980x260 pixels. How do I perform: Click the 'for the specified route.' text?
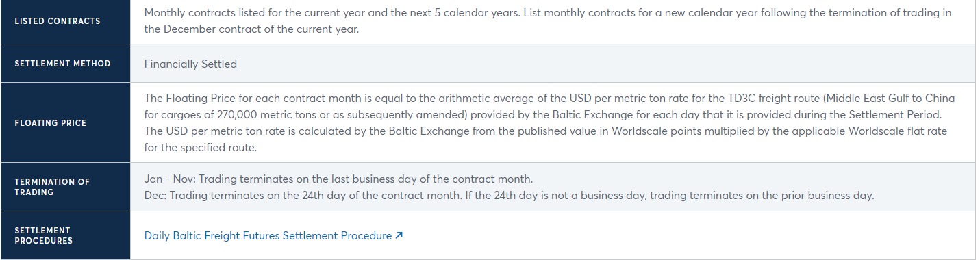201,147
